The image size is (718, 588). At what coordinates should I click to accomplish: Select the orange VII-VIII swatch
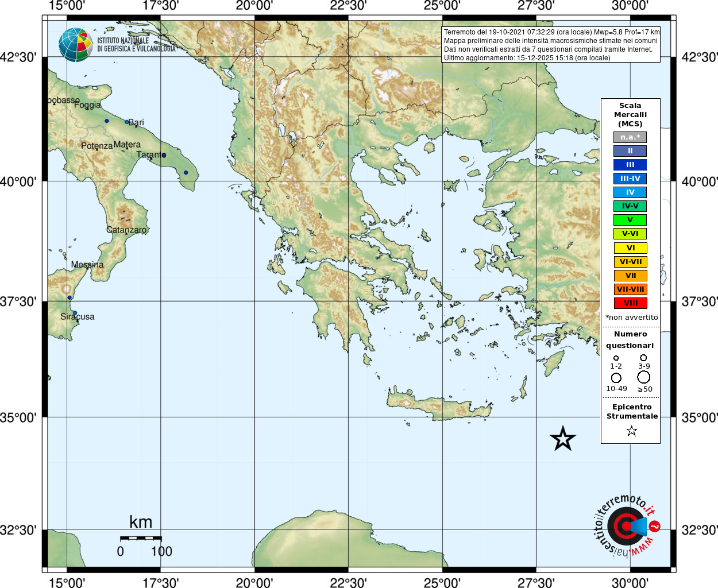coord(630,289)
